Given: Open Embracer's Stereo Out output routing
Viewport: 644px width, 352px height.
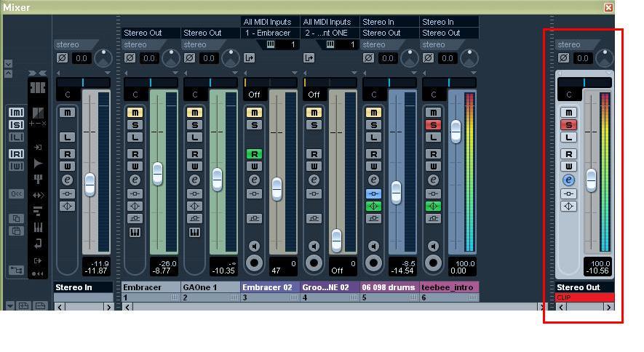Looking at the screenshot, I should 151,33.
